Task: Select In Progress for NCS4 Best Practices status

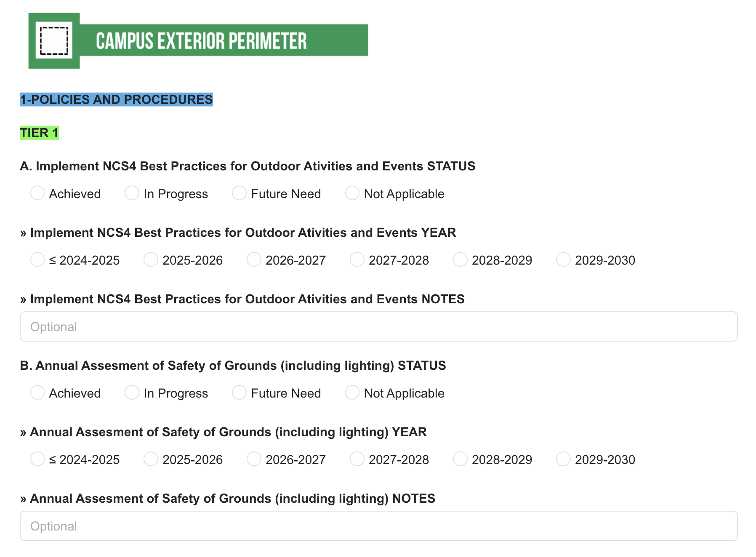Action: (x=132, y=194)
